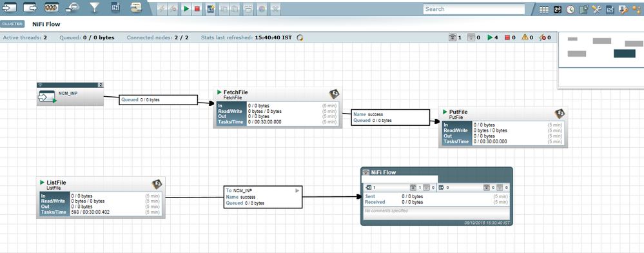Image resolution: width=644 pixels, height=253 pixels.
Task: Start the flow with green play button
Action: pyautogui.click(x=186, y=9)
